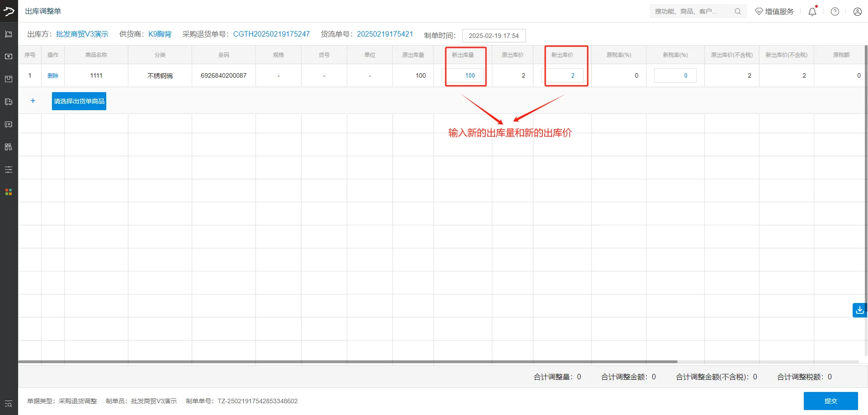The image size is (868, 415).
Task: Click the 增值服务 menu item
Action: tap(774, 12)
